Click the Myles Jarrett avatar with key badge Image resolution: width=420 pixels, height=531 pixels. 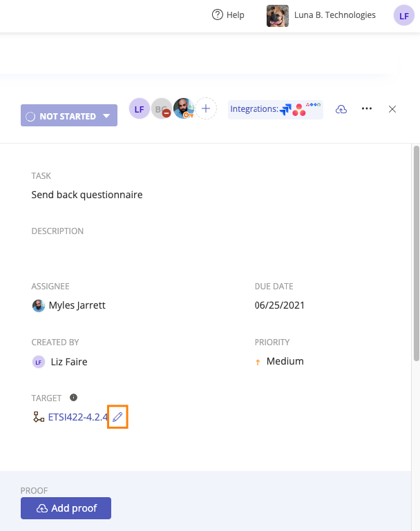pos(184,108)
